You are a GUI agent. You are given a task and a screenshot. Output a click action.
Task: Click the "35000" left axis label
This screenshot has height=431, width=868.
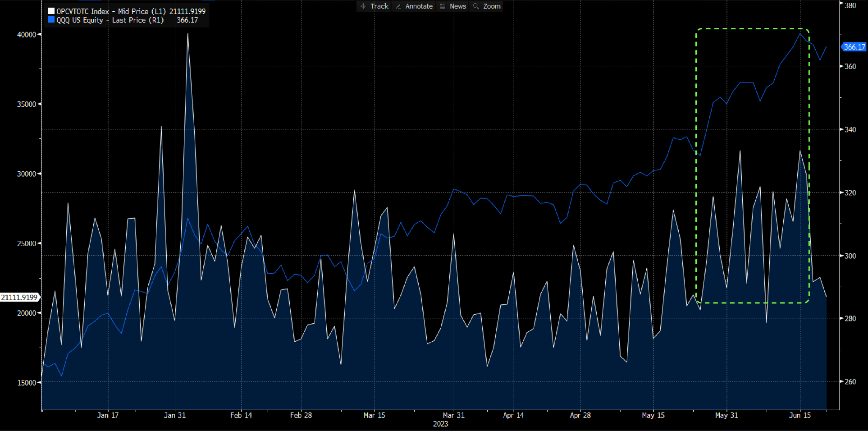click(x=27, y=104)
